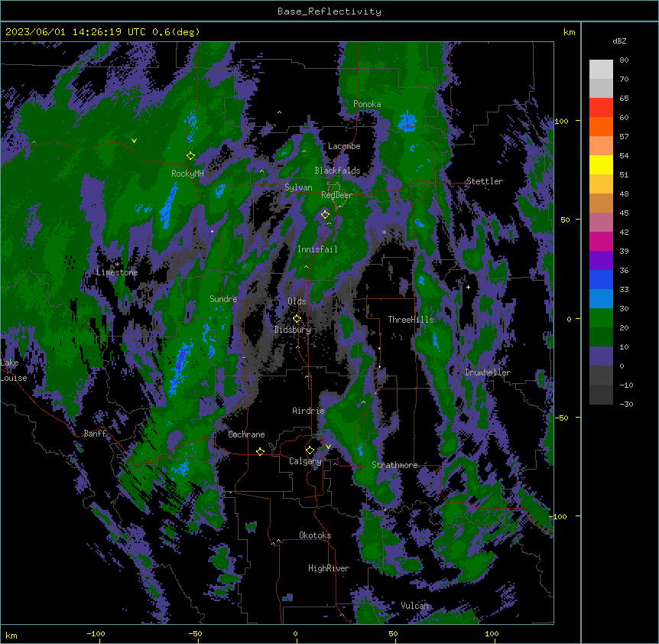
Task: Pick the blue 33-36 dBZ legend swatch
Action: (601, 279)
